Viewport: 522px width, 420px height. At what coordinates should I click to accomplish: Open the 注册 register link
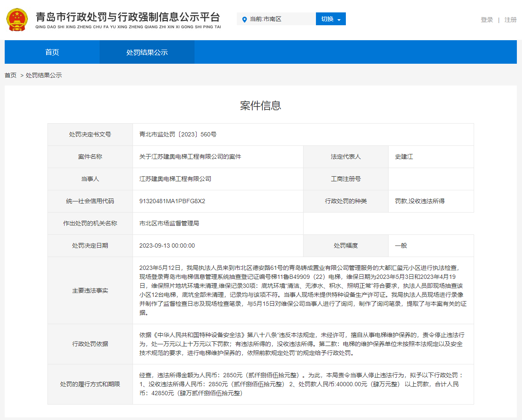click(x=510, y=20)
